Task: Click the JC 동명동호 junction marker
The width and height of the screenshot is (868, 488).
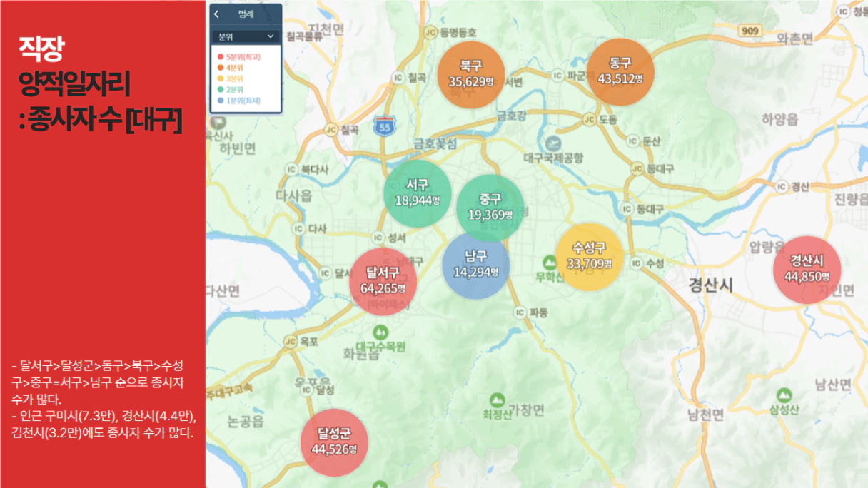Action: click(430, 32)
